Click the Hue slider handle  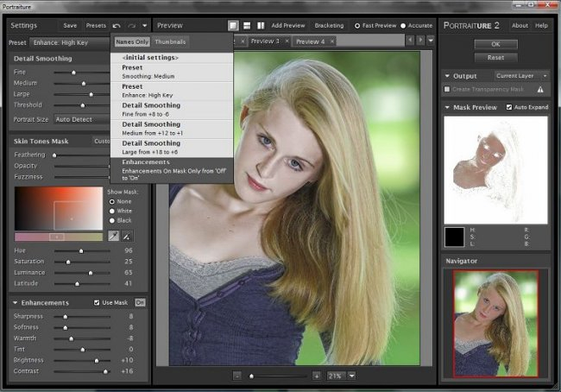[x=81, y=250]
